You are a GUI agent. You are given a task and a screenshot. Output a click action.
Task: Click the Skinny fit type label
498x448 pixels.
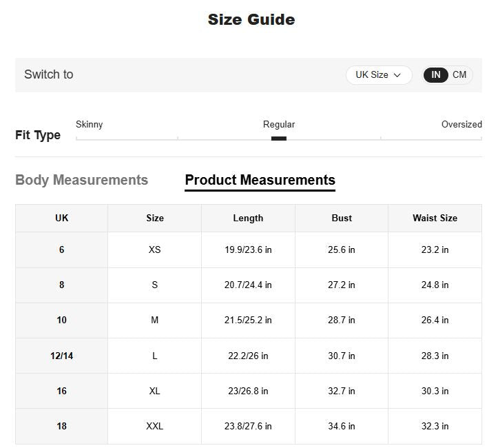coord(89,124)
